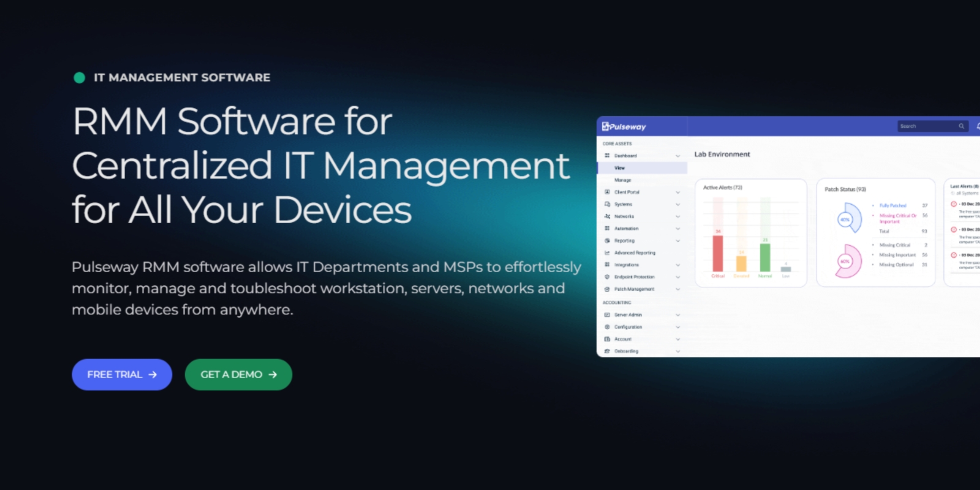The height and width of the screenshot is (490, 980).
Task: Expand the Configuration chevron
Action: (x=678, y=327)
